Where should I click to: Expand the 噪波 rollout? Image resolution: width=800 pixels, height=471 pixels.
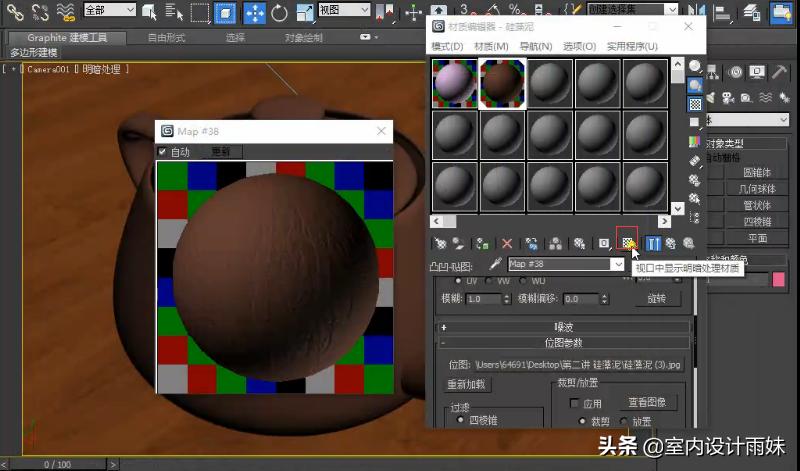[565, 327]
